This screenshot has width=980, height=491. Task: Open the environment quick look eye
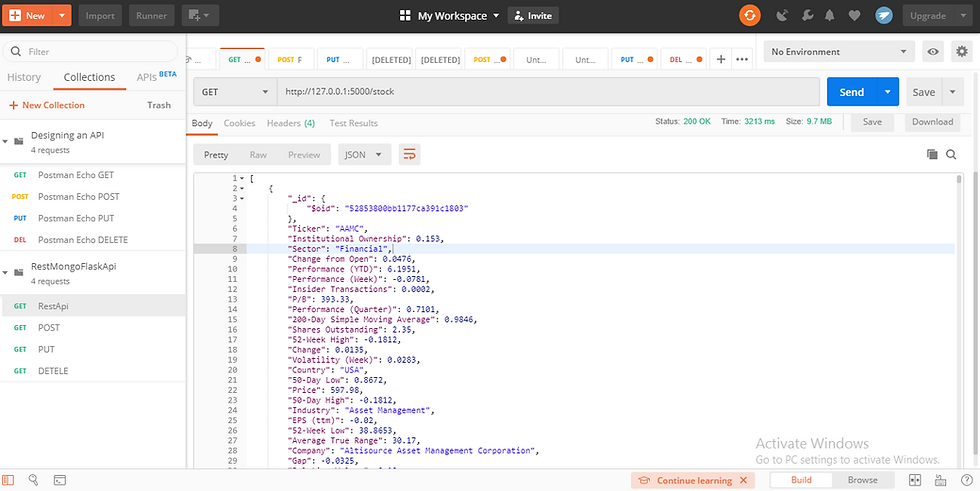tap(933, 52)
